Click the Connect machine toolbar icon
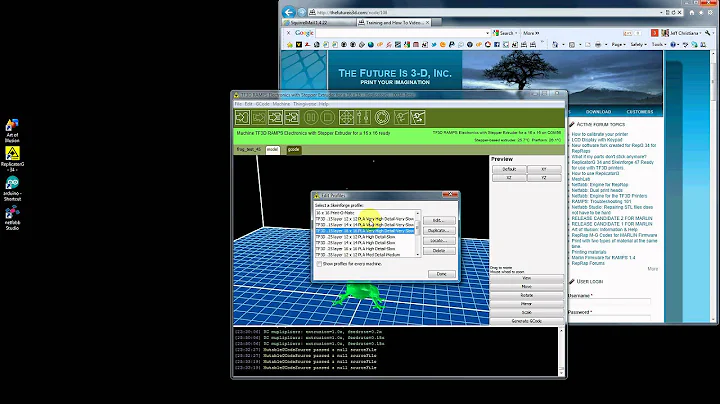The image size is (720, 404). (x=401, y=118)
